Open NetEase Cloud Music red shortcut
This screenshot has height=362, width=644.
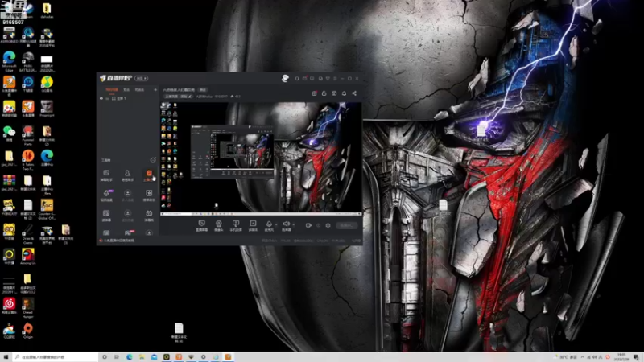(9, 306)
